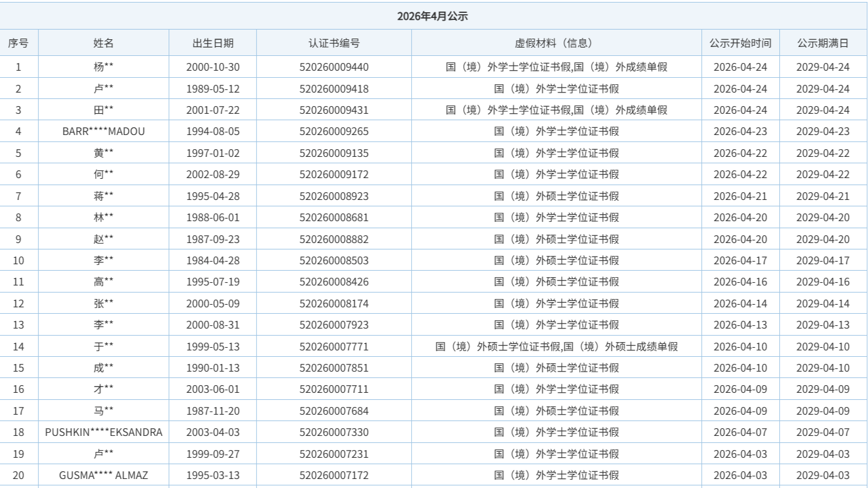Screen dimensions: 868x488
Task: Click certificate number 520260008923
Action: (x=334, y=196)
